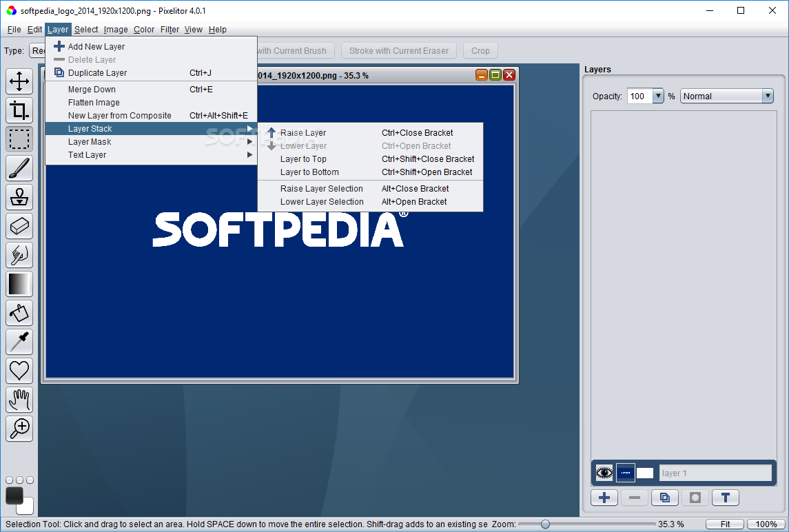Click the Layer Stack menu entry
Image resolution: width=789 pixels, height=532 pixels.
click(x=151, y=129)
